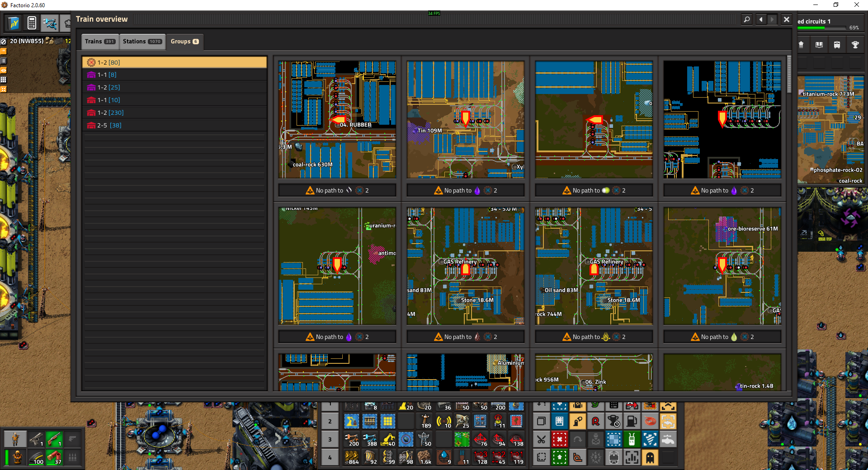Switch to the Stations tab
The width and height of the screenshot is (868, 470).
[x=142, y=42]
